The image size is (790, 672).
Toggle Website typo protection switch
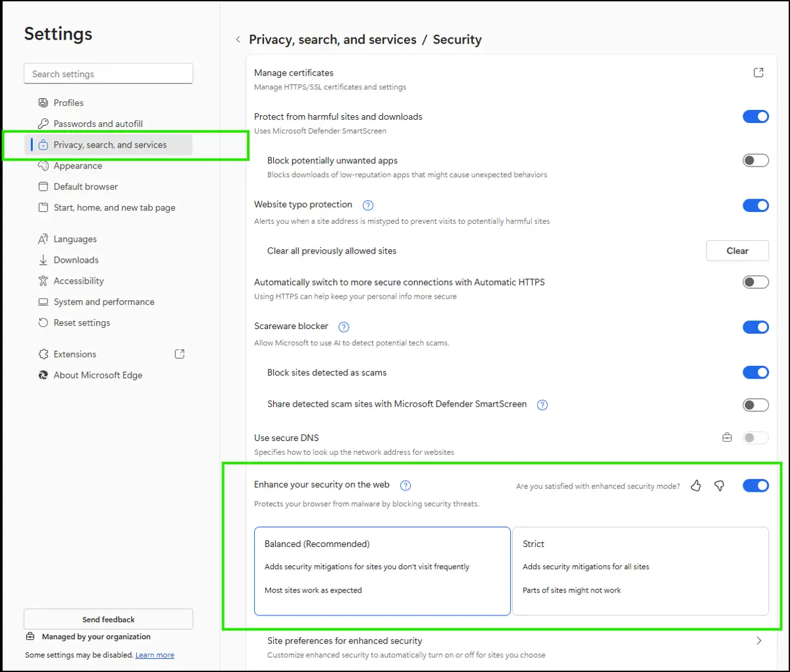756,205
